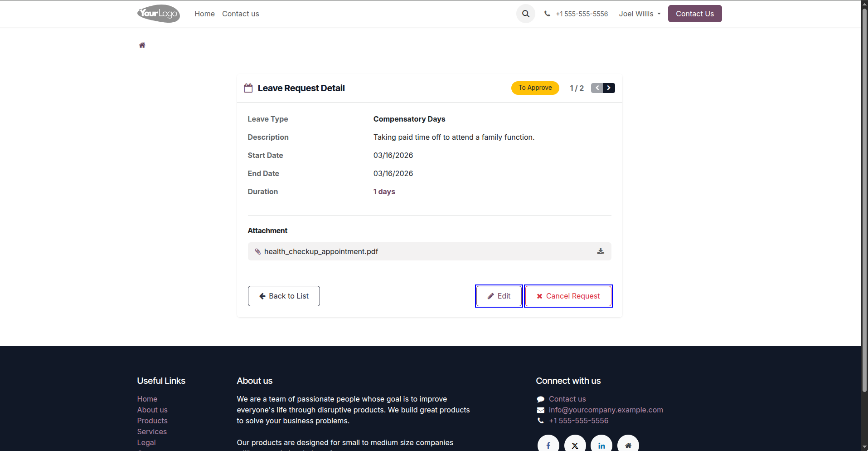Click the page counter 1 / 2
Image resolution: width=868 pixels, height=451 pixels.
(x=577, y=88)
